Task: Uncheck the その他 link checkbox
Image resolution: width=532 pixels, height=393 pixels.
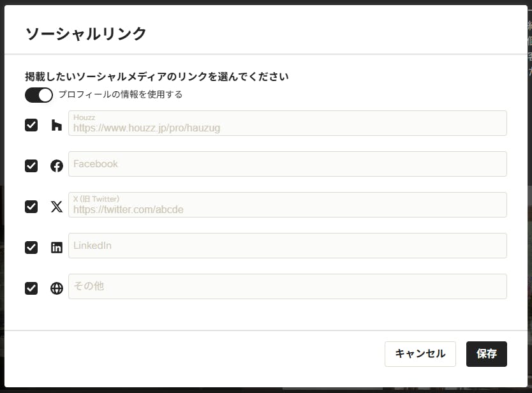Action: [x=31, y=288]
